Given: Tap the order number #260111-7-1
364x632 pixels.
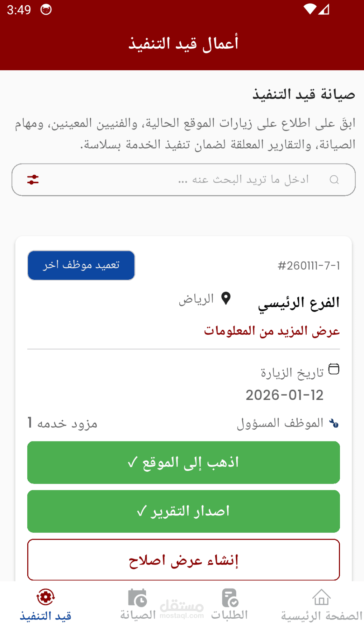Looking at the screenshot, I should [x=308, y=266].
